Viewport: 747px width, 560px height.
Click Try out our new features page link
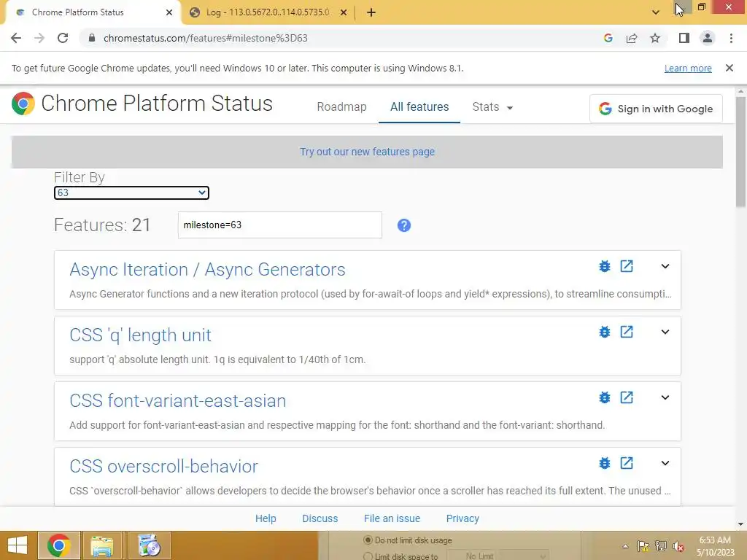[x=367, y=152]
